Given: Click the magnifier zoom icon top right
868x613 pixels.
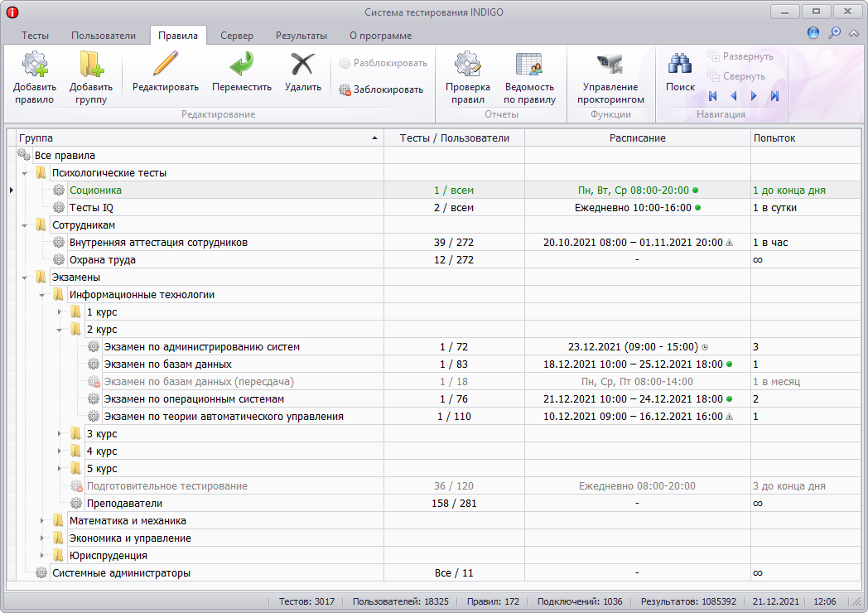Looking at the screenshot, I should point(834,32).
